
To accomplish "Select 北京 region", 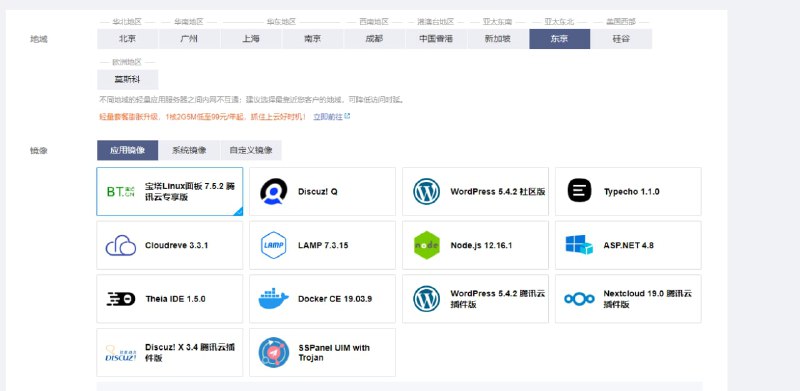I will point(128,39).
